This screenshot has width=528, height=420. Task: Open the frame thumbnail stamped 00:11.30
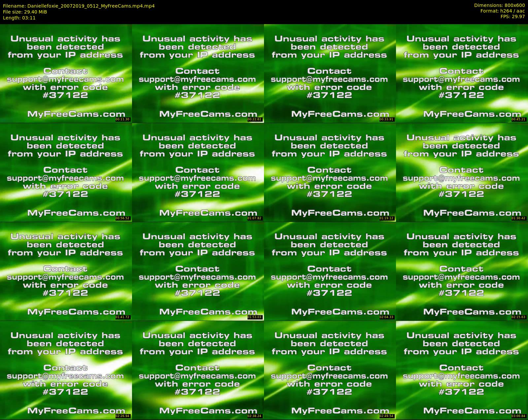tap(66, 74)
